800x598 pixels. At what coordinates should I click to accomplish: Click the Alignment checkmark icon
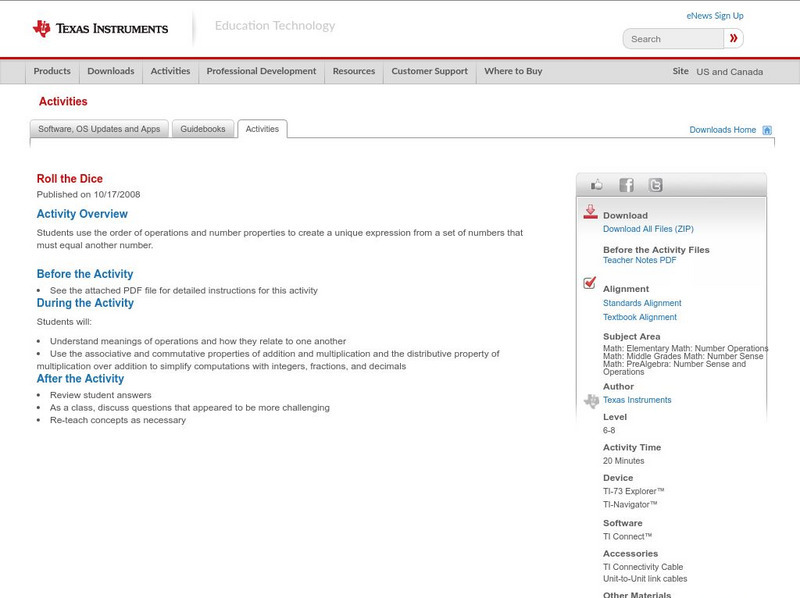click(x=589, y=283)
